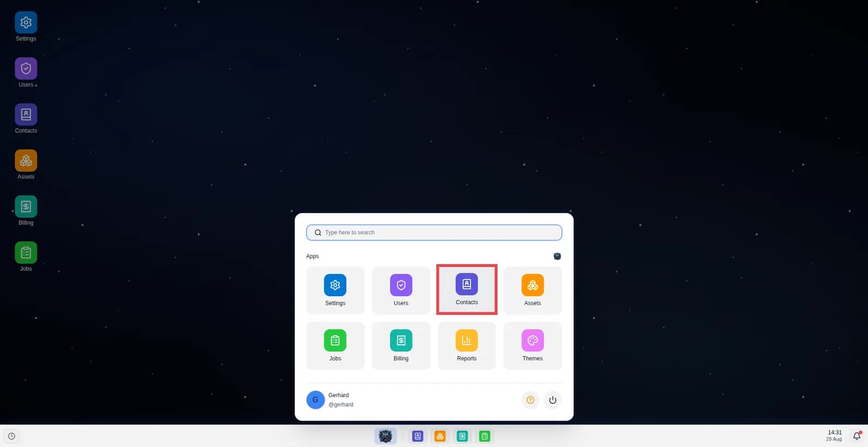Toggle the launcher logo button in taskbar
This screenshot has width=868, height=447.
click(386, 436)
